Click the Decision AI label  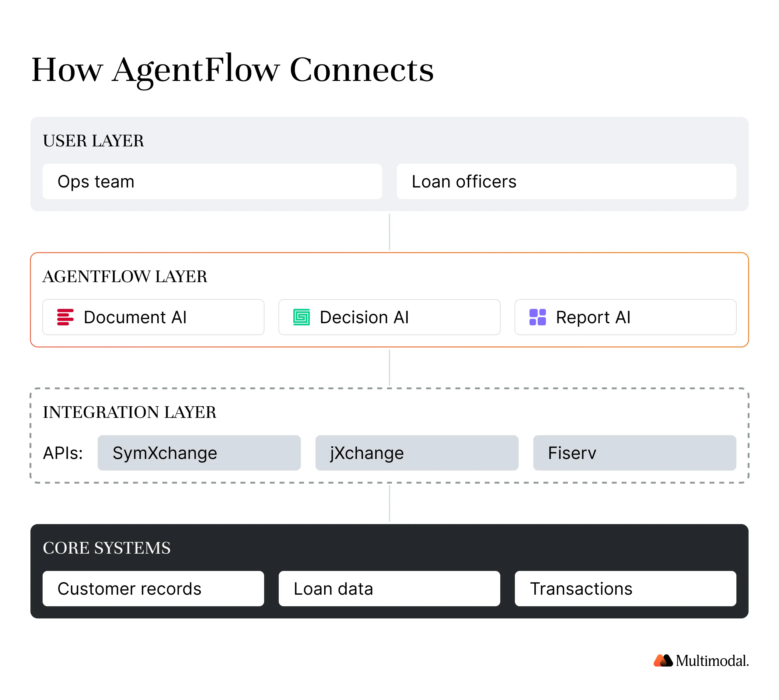[x=364, y=317]
